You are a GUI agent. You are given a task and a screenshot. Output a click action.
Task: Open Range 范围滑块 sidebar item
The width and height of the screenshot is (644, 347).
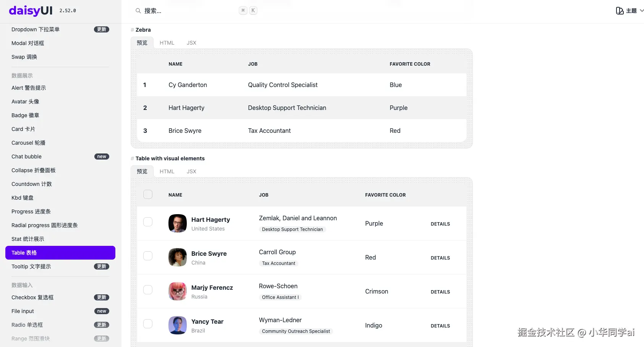pos(31,339)
